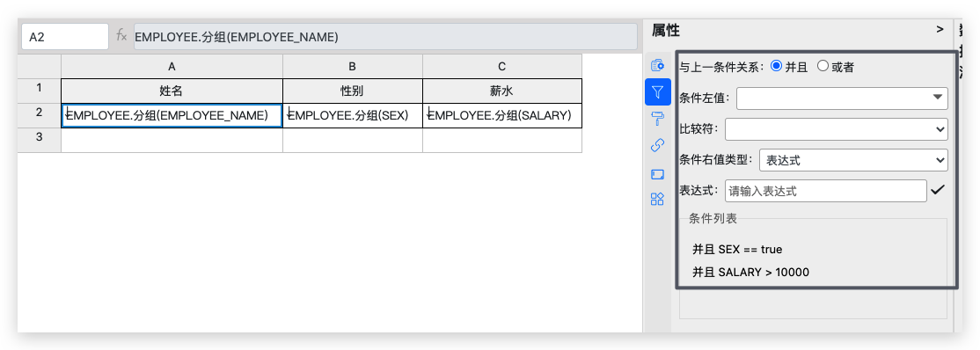
Task: Open the cell settings icon in sidebar
Action: 657,65
